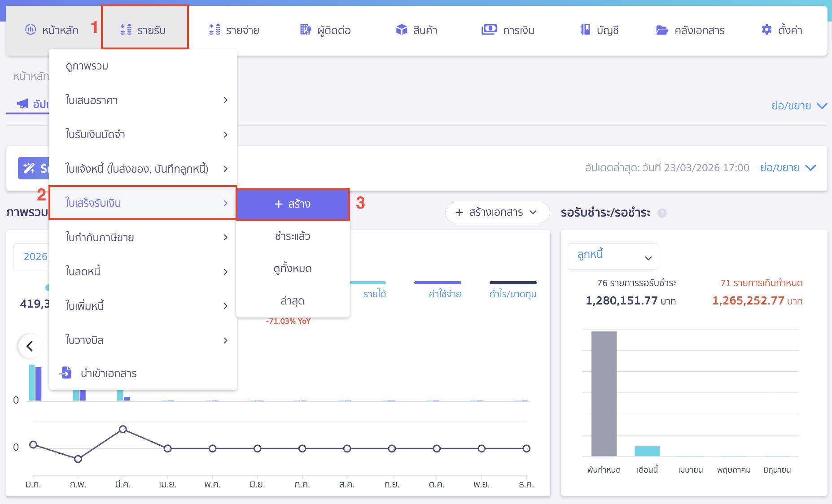832x504 pixels.
Task: Click the expenses list icon (รายจ่าย)
Action: coord(215,30)
